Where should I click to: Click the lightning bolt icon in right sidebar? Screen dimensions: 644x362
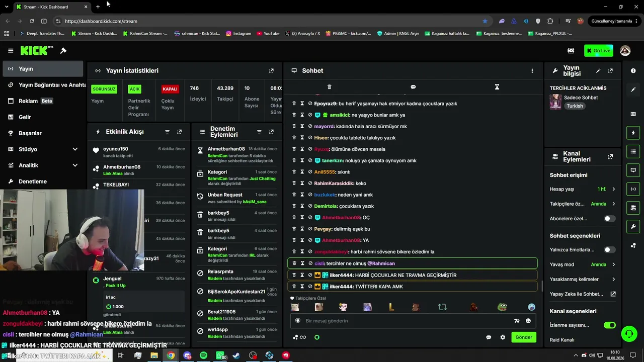pyautogui.click(x=633, y=133)
